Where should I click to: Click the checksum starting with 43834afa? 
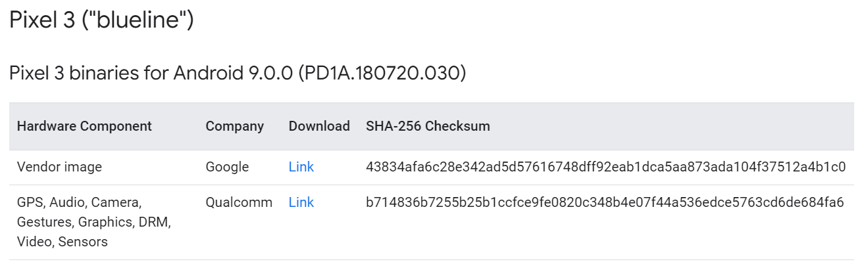point(605,167)
